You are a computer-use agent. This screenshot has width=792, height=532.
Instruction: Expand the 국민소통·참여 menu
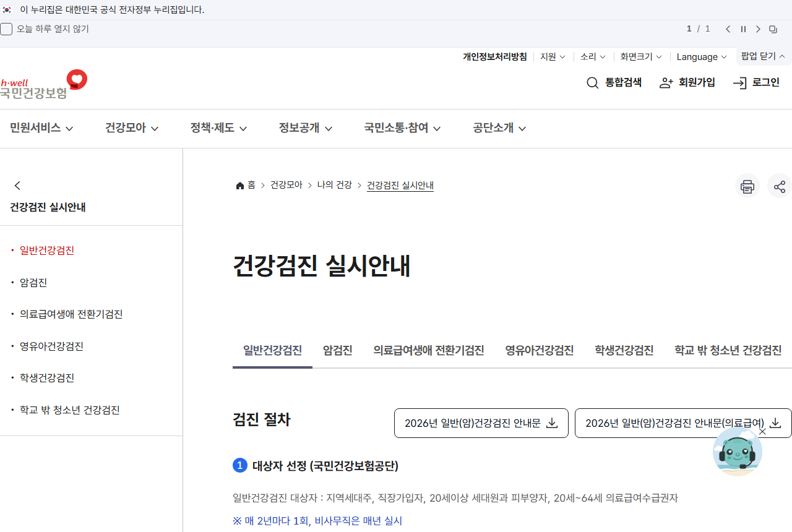click(x=402, y=128)
